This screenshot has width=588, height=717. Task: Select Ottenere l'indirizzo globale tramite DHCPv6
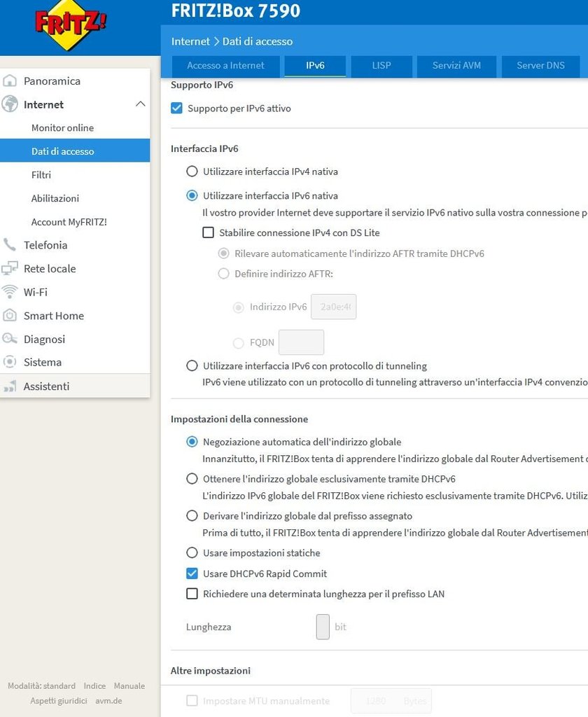(x=192, y=479)
